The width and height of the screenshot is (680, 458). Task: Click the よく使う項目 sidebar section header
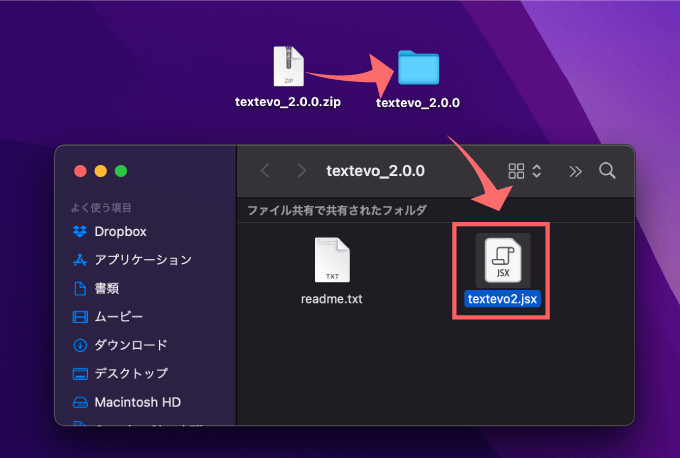pos(101,208)
